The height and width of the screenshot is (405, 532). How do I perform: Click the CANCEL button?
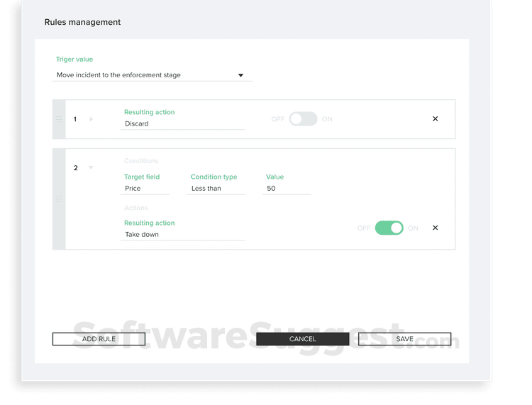pos(303,339)
